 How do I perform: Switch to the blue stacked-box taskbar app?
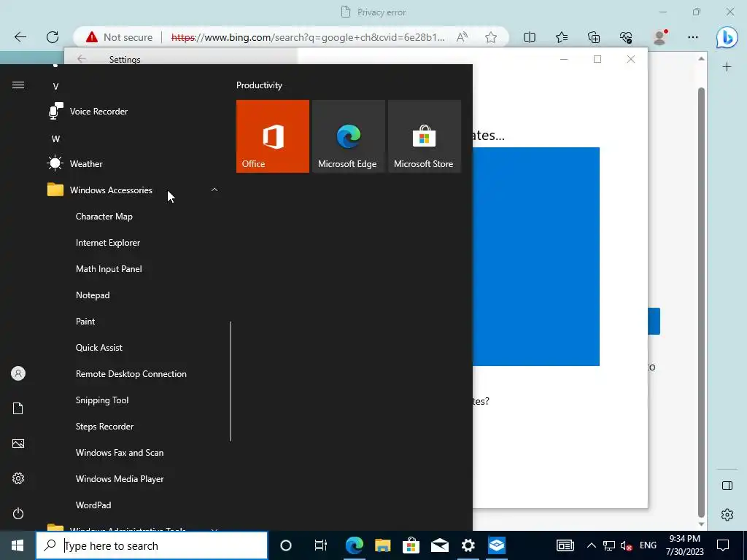click(496, 545)
